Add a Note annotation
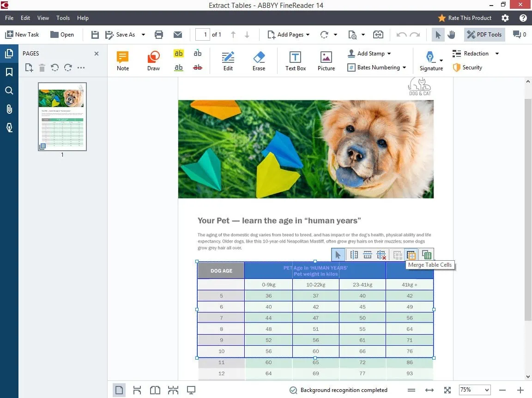Image resolution: width=532 pixels, height=398 pixels. tap(123, 61)
